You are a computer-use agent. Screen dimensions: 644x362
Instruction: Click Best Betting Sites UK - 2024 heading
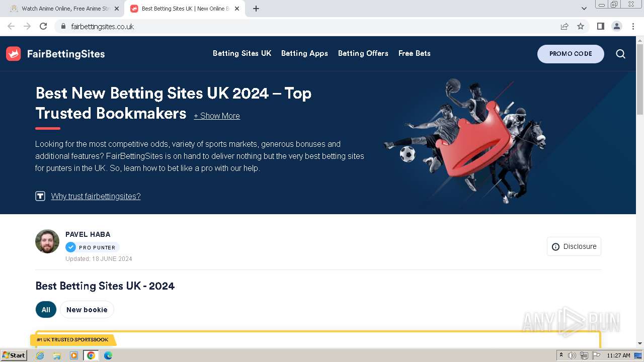pyautogui.click(x=105, y=286)
